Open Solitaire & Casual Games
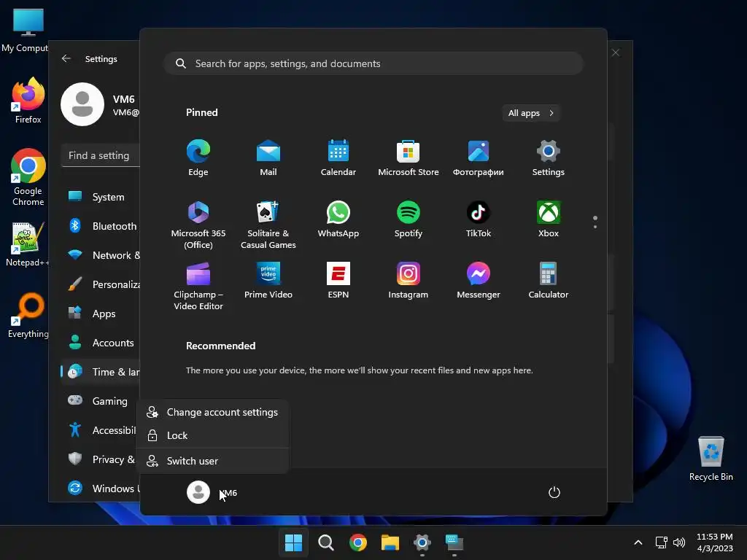The height and width of the screenshot is (560, 747). click(268, 225)
